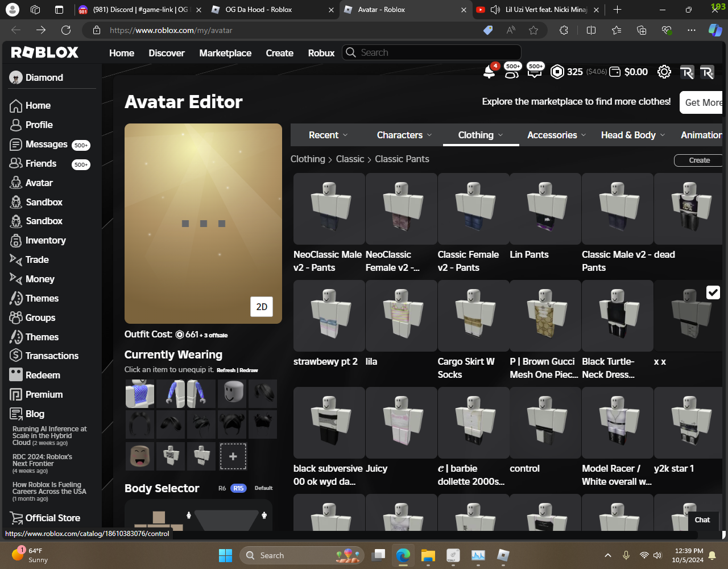Select R15 body type

pos(238,488)
